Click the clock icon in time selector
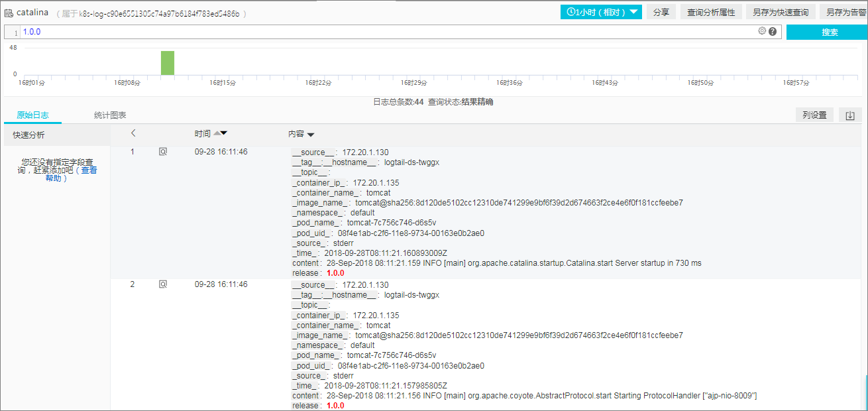 click(x=570, y=12)
